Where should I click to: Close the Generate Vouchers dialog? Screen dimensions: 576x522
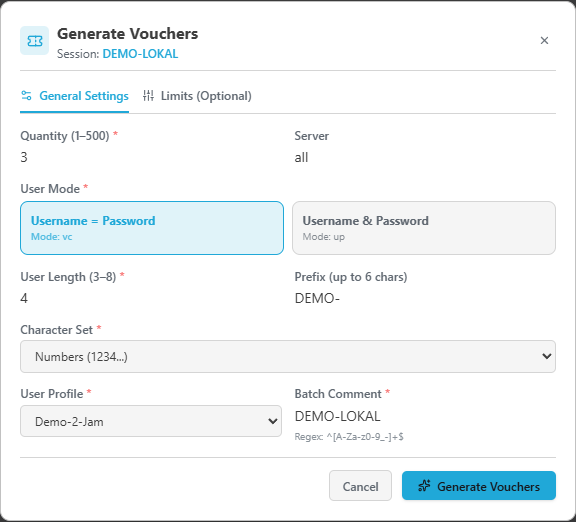click(544, 40)
